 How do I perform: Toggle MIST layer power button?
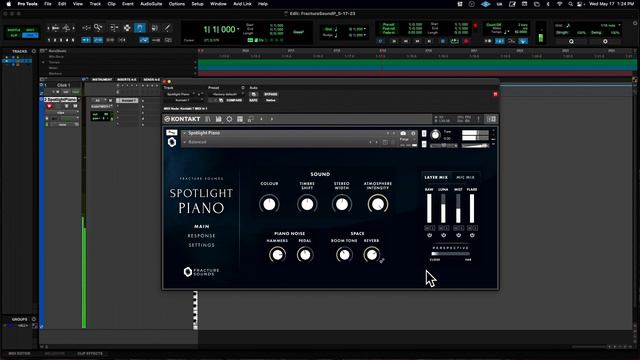[458, 236]
